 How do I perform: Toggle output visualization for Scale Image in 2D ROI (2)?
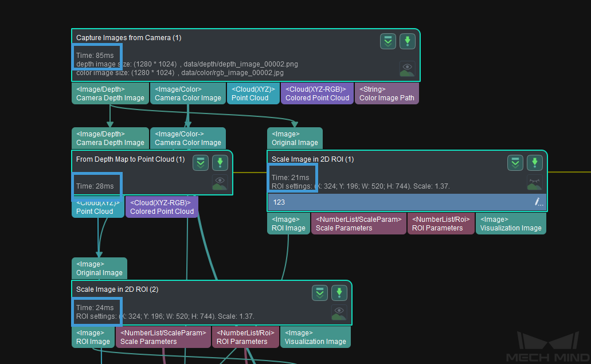point(339,312)
